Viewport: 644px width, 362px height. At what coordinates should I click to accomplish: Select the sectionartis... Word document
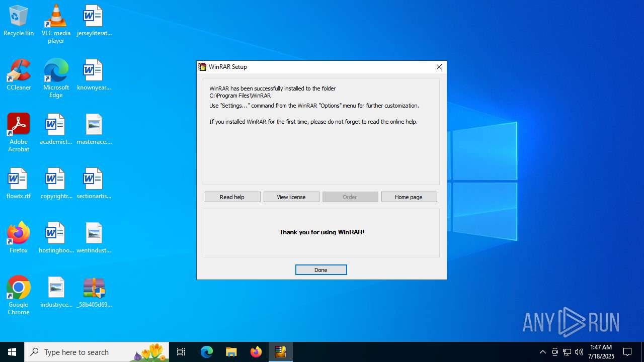[94, 184]
